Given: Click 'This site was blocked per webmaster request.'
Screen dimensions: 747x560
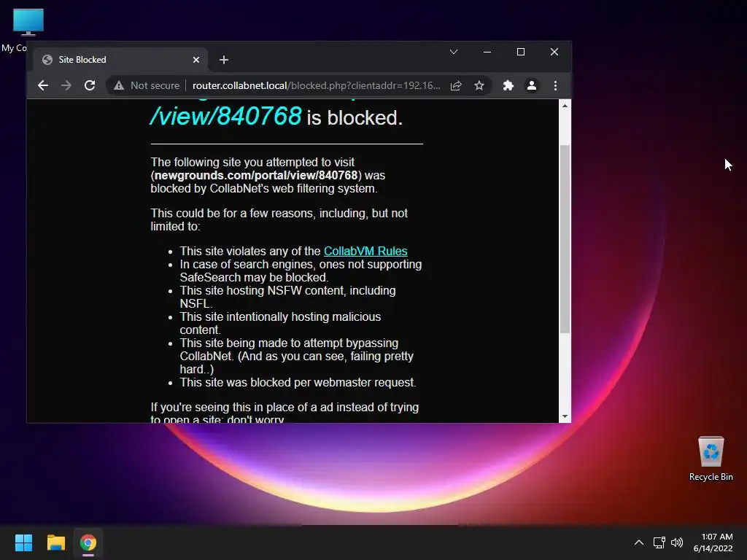Looking at the screenshot, I should coord(298,382).
